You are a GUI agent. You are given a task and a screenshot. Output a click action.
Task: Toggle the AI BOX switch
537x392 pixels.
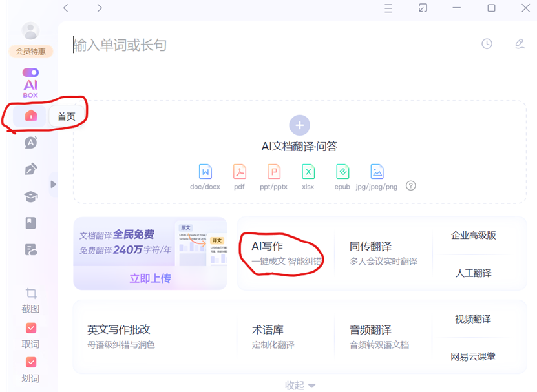coord(30,73)
